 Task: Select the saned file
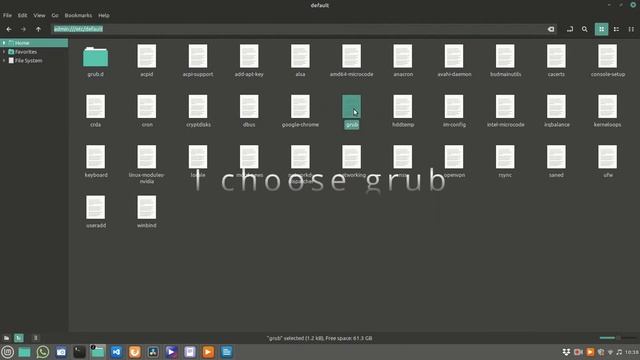click(x=556, y=161)
